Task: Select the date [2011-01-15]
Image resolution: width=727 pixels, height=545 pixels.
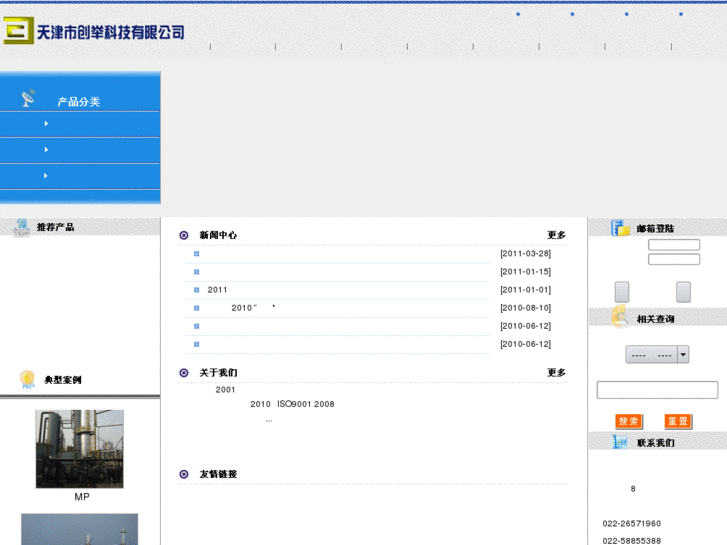Action: point(526,272)
